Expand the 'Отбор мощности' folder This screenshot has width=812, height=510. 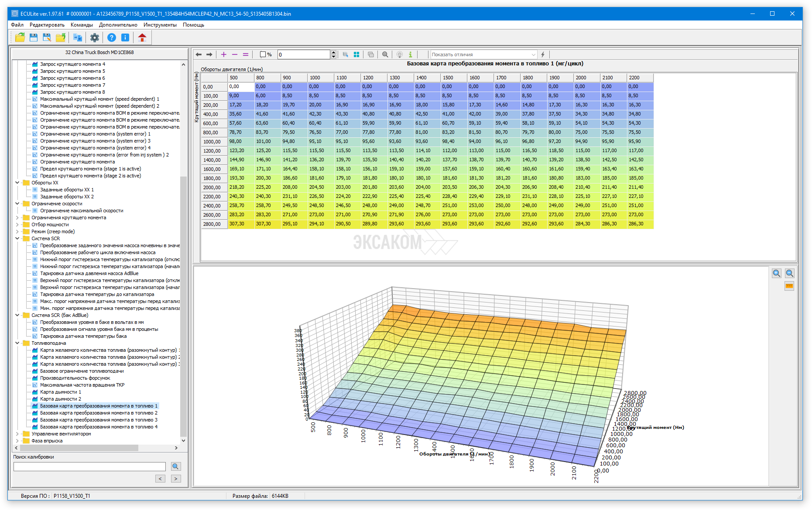coord(17,224)
